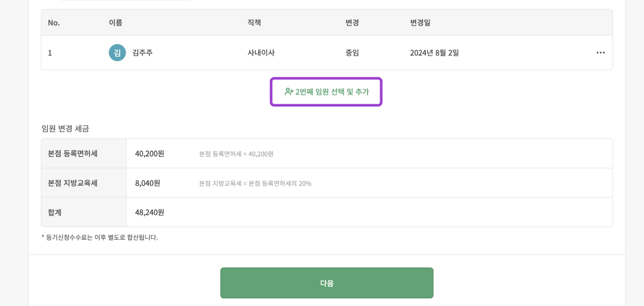Click the No. column header
The width and height of the screenshot is (644, 306).
(54, 23)
